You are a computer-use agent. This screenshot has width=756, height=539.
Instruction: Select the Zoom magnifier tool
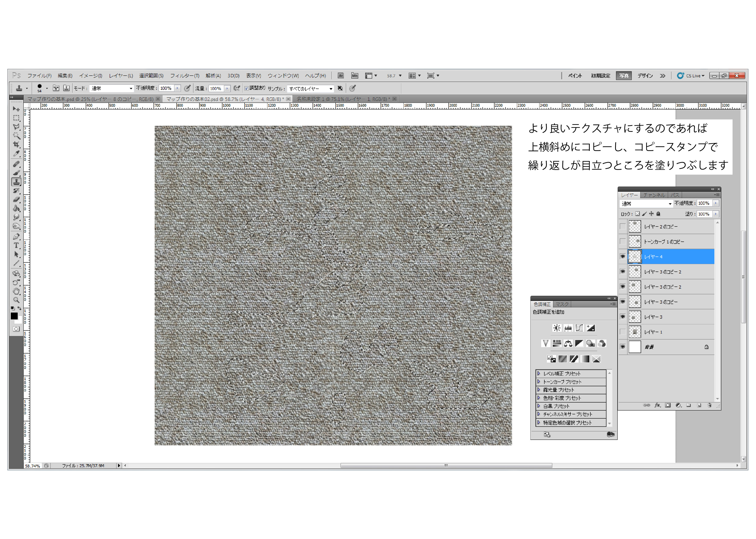pos(16,300)
